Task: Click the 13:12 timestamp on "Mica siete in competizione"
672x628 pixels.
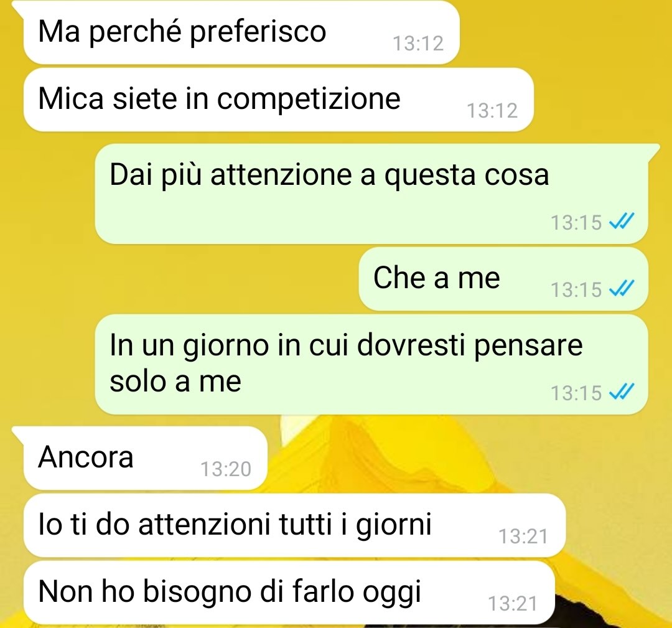Action: [492, 111]
